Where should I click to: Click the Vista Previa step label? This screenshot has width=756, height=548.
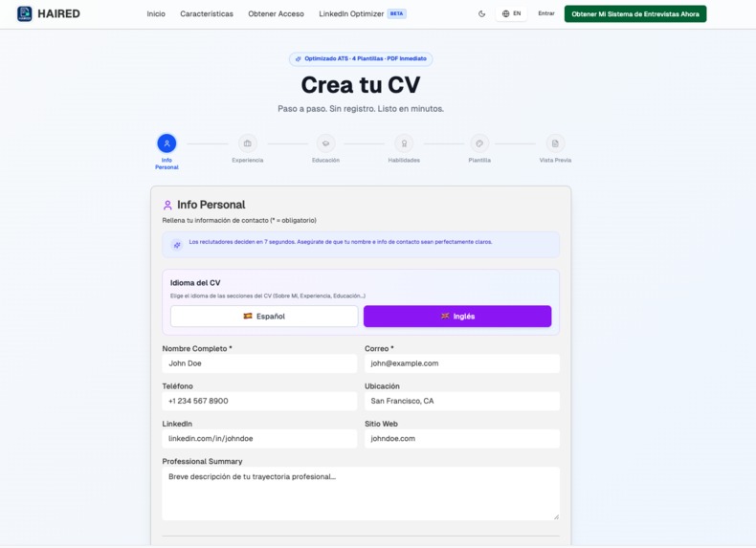pos(555,160)
